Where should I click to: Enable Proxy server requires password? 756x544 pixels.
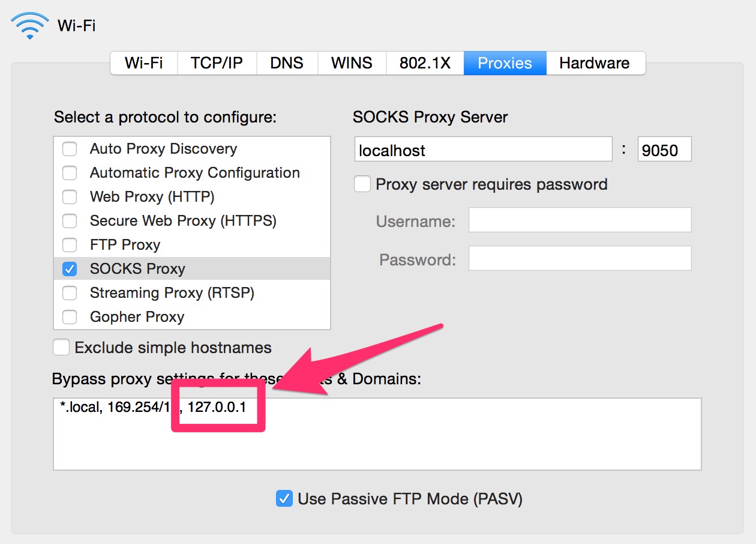click(362, 184)
